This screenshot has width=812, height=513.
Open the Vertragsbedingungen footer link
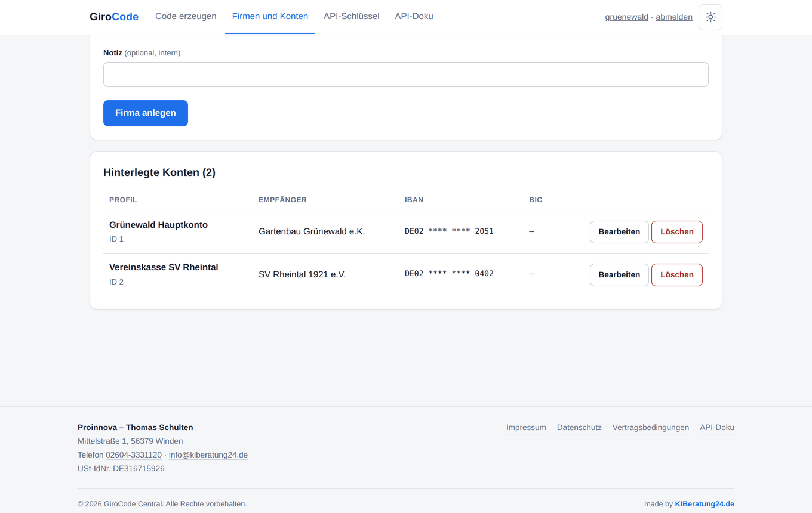[651, 428]
